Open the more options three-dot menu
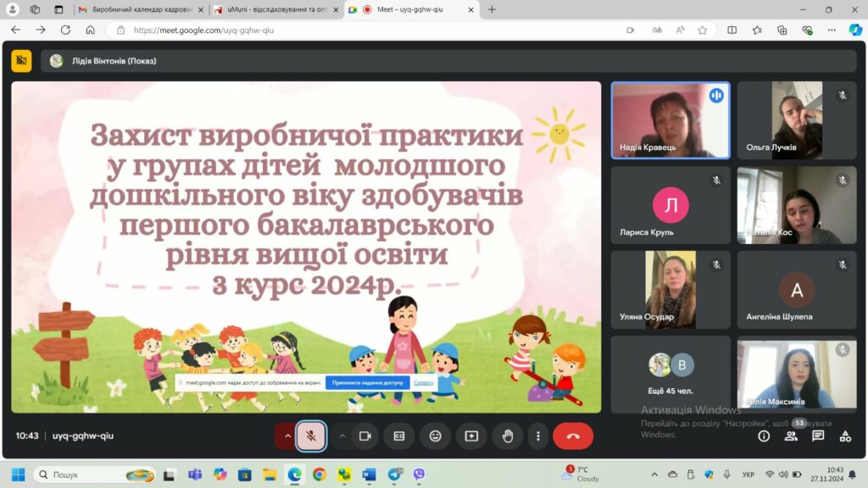This screenshot has height=488, width=868. [538, 436]
